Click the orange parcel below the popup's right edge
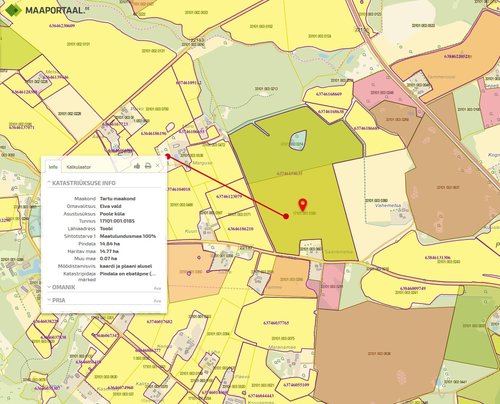 187,272
